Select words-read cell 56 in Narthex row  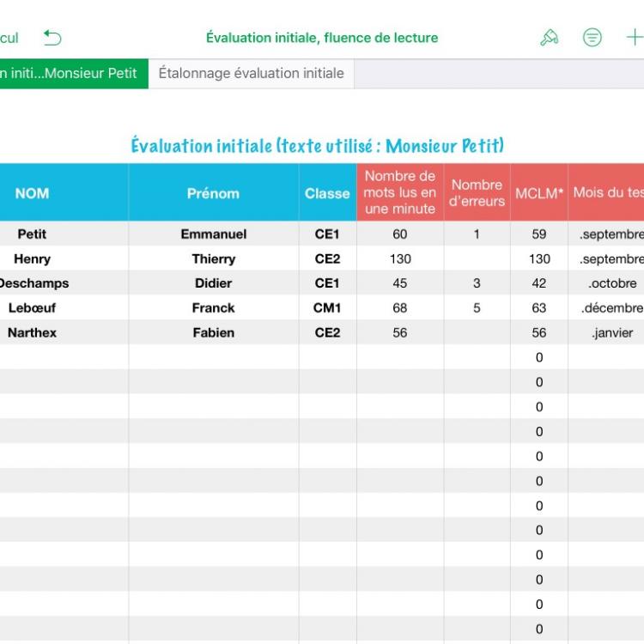[x=400, y=332]
